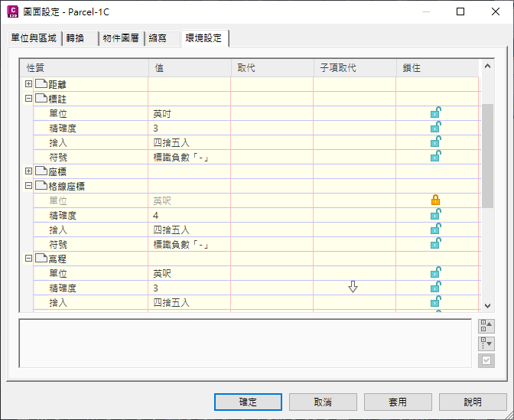Toggle lock on 標註 精確度 row
This screenshot has width=514, height=420.
(436, 127)
